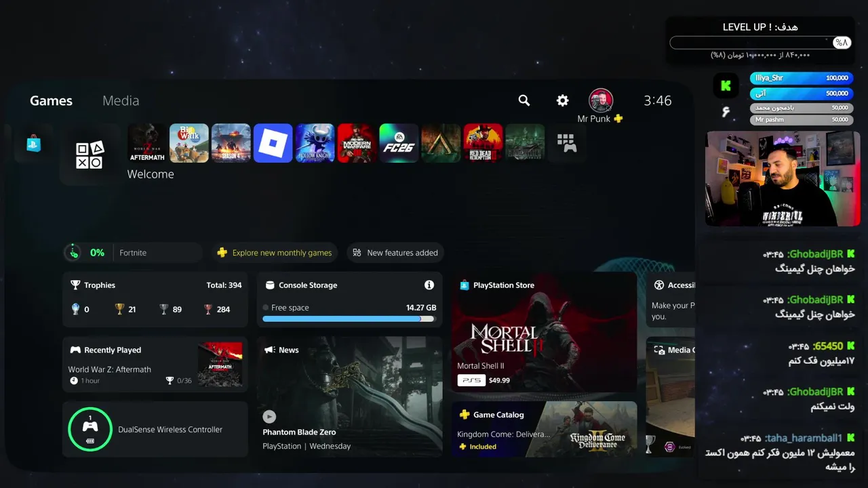Viewport: 868px width, 488px height.
Task: Click the Kick logo in the stream overlay
Action: click(x=726, y=85)
